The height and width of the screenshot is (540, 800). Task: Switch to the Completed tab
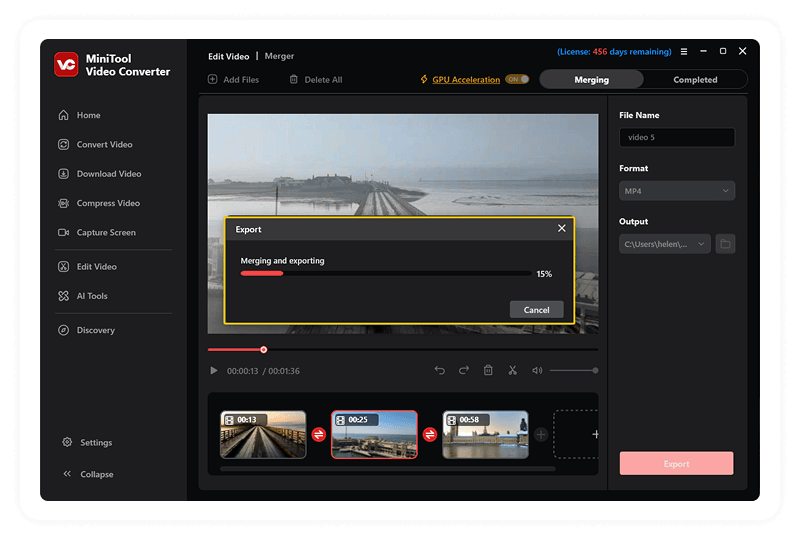tap(695, 80)
